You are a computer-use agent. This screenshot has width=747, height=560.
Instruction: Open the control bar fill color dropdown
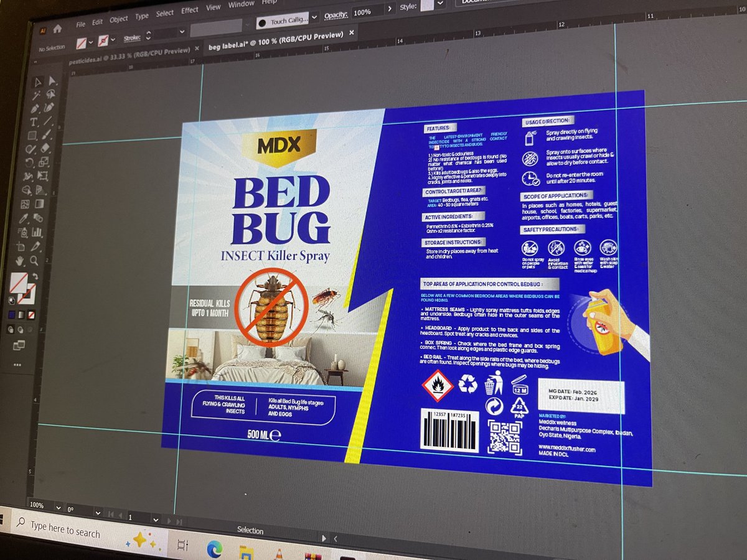coord(91,42)
